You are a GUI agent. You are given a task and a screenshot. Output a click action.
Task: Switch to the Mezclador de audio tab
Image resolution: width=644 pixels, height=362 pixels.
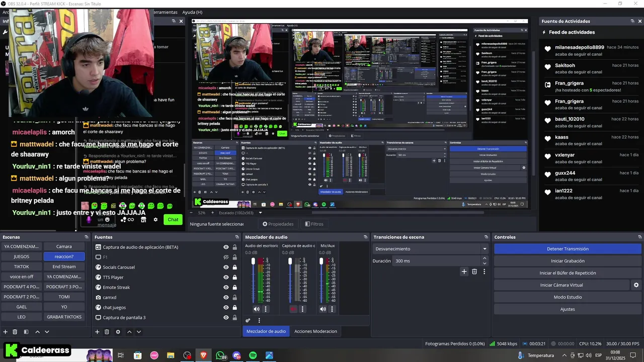(x=266, y=331)
